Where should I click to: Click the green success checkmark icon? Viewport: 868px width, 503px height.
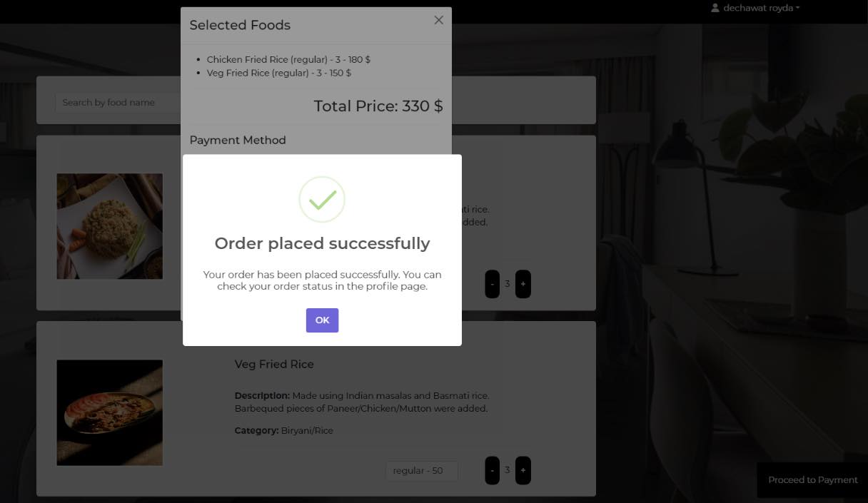(x=322, y=200)
